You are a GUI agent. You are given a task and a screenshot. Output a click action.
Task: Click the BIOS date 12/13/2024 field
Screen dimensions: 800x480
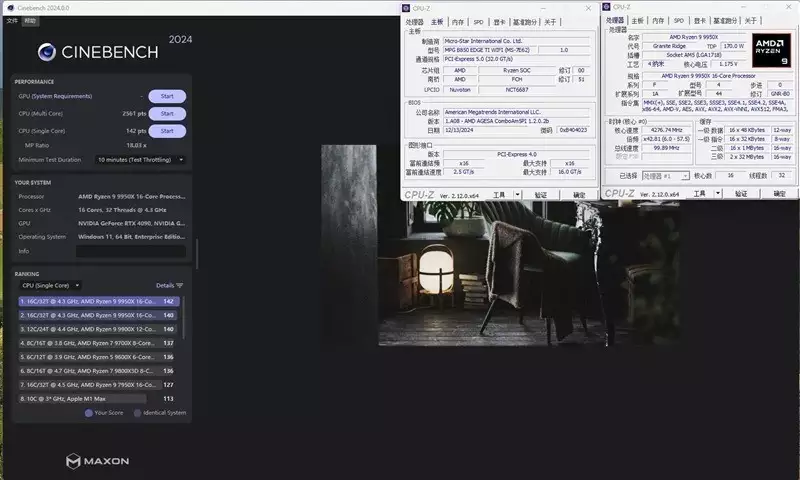(x=489, y=130)
